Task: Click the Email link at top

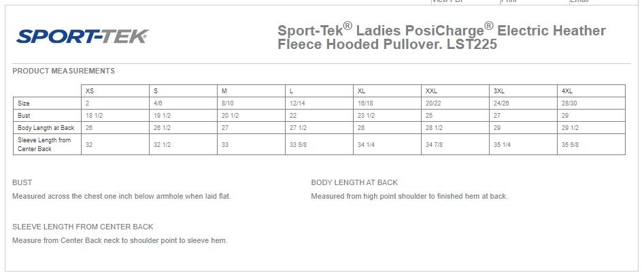Action: pyautogui.click(x=579, y=1)
